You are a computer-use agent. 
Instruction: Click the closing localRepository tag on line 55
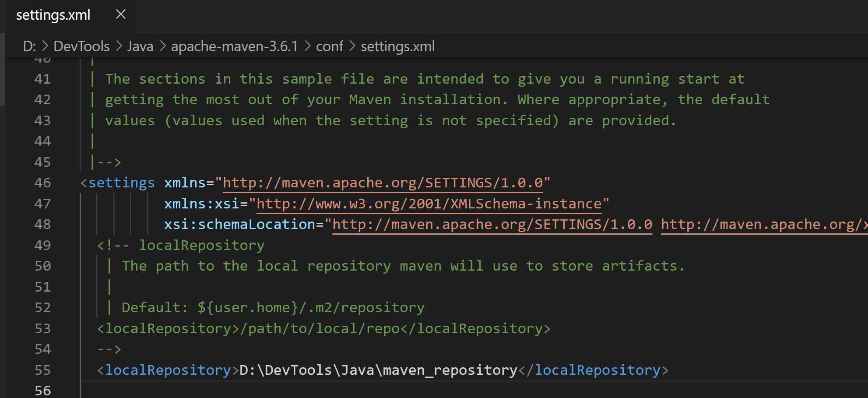point(594,370)
